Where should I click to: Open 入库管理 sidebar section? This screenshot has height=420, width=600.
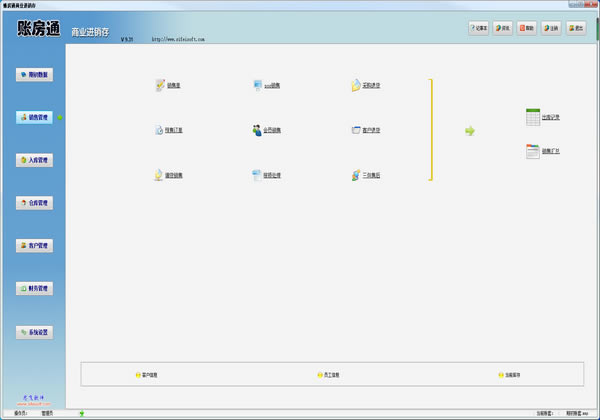click(x=33, y=160)
